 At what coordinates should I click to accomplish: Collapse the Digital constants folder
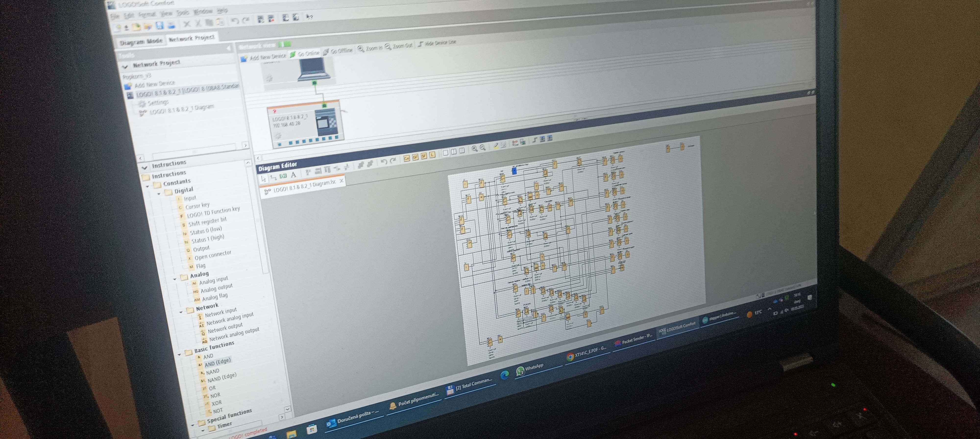[x=159, y=194]
